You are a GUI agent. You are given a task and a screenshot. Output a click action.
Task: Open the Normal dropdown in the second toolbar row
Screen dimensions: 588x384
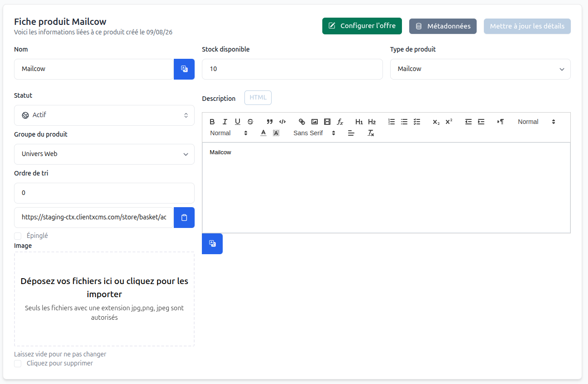pyautogui.click(x=229, y=133)
